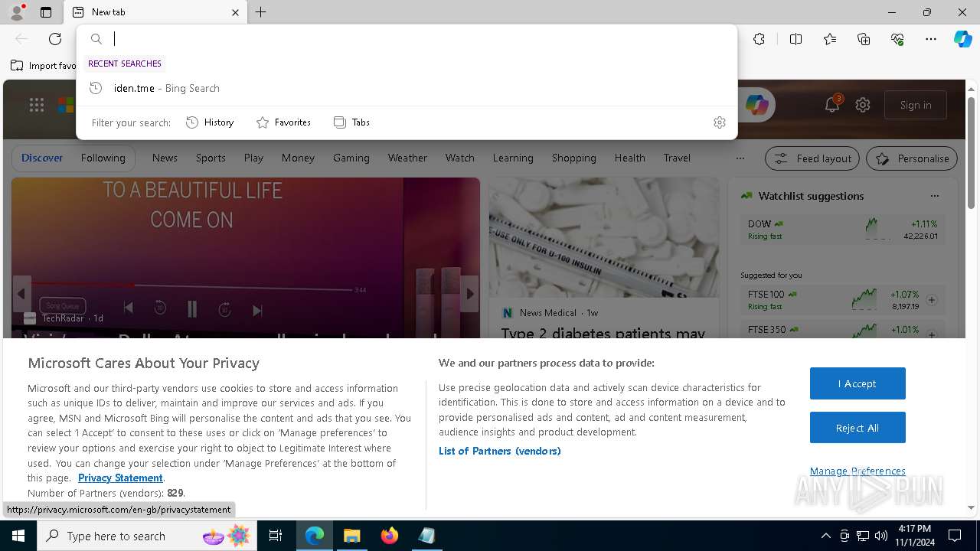980x551 pixels.
Task: Open the News category
Action: (165, 158)
